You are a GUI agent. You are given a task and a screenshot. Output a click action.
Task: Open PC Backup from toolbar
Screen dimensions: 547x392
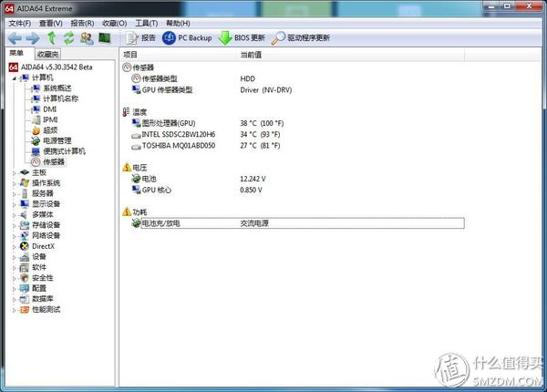[187, 38]
